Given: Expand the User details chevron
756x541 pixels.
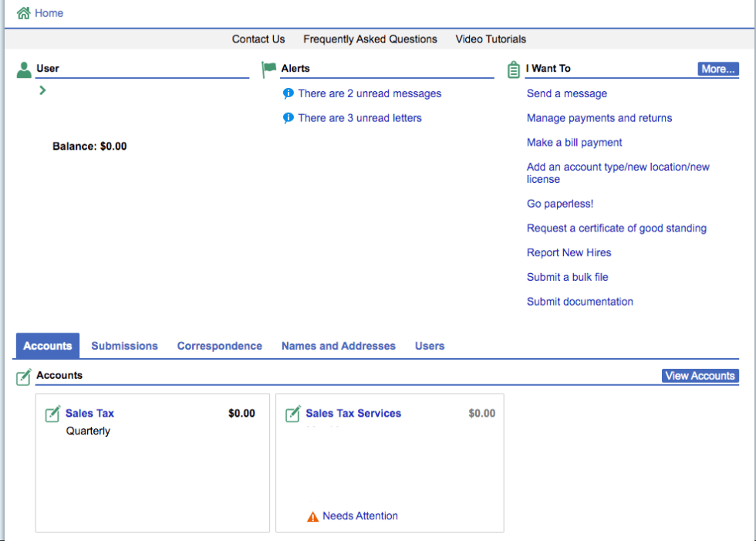Looking at the screenshot, I should click(42, 90).
